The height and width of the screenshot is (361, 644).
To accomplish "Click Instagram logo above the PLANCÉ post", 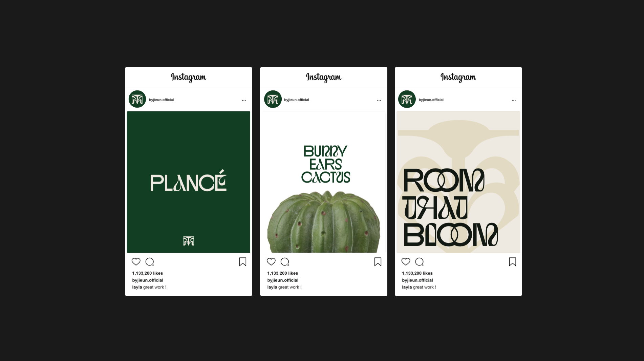I will pos(188,78).
